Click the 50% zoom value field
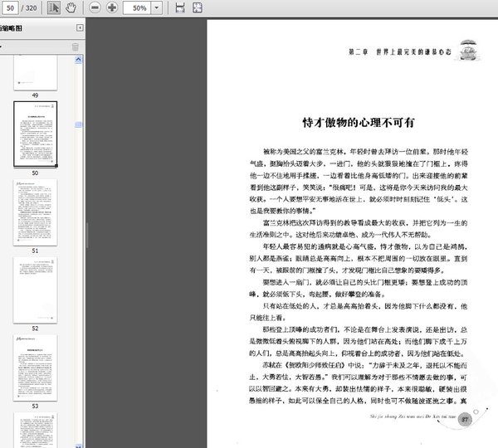Image resolution: width=498 pixels, height=448 pixels. [x=137, y=7]
